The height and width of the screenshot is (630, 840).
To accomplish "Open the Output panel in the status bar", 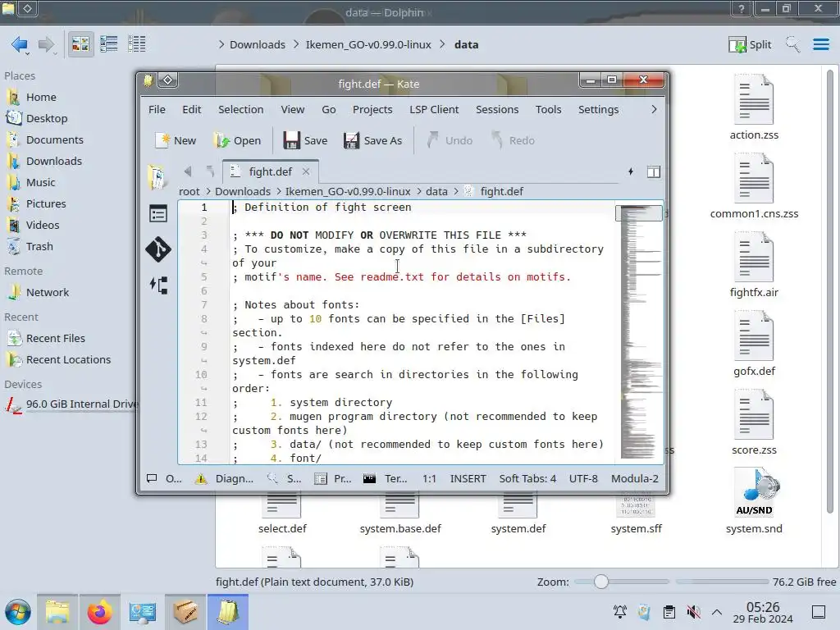I will coord(164,478).
